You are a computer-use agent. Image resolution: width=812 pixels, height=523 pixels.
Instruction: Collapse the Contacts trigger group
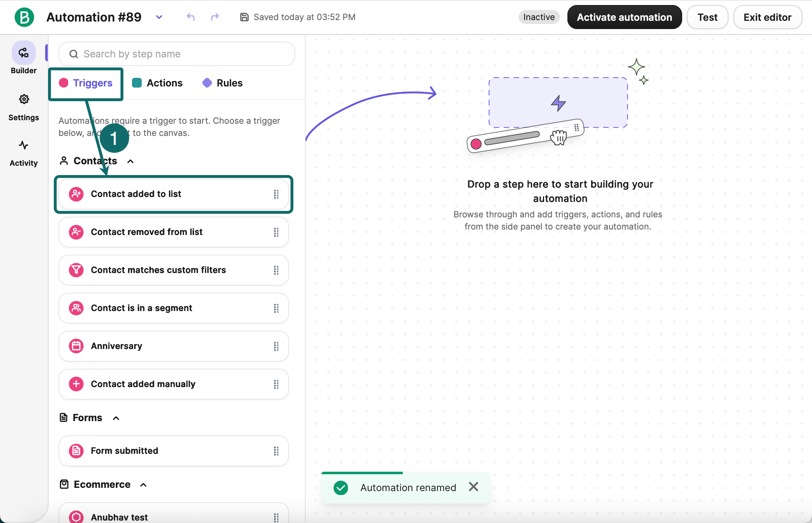[x=131, y=161]
